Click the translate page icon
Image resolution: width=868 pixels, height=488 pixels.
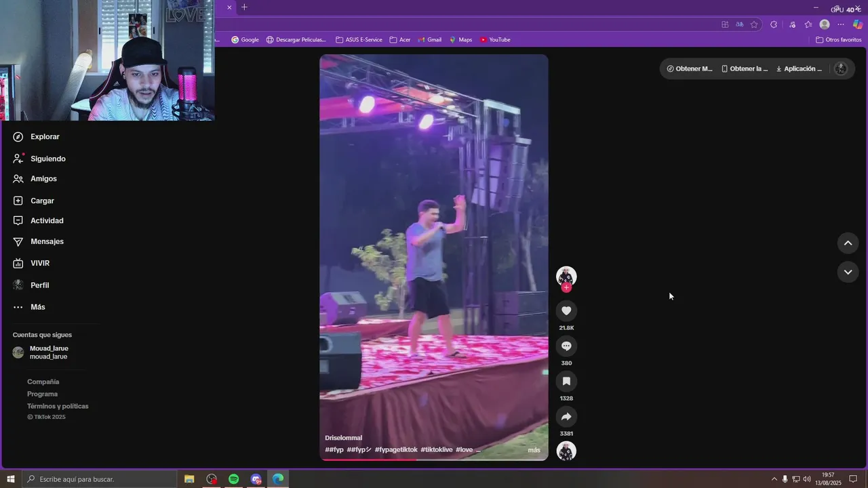click(740, 24)
